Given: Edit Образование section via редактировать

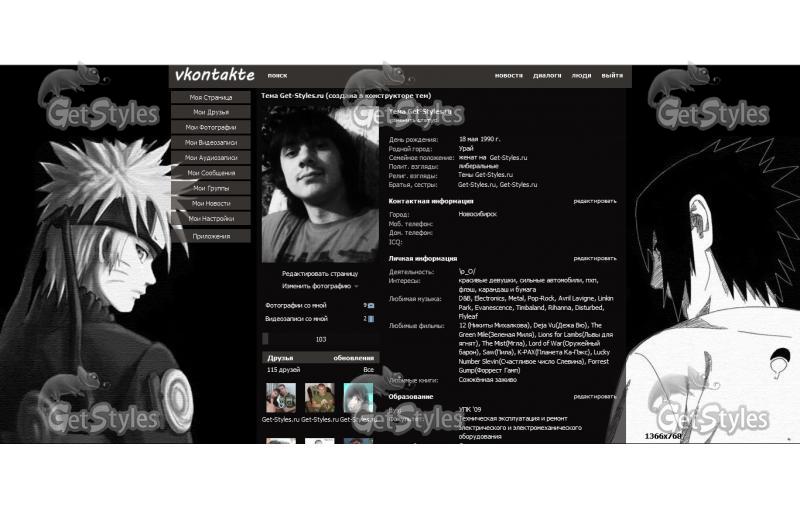Looking at the screenshot, I should (x=594, y=396).
